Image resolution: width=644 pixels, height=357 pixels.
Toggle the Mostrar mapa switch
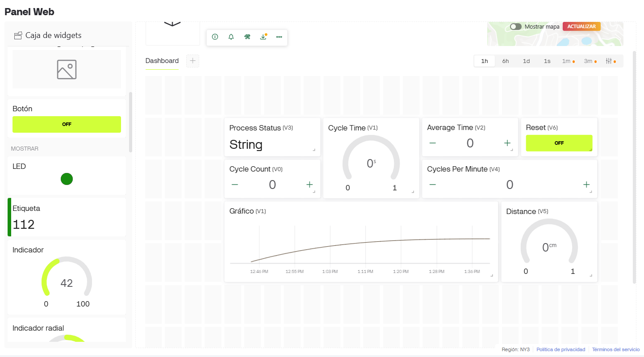pos(516,27)
